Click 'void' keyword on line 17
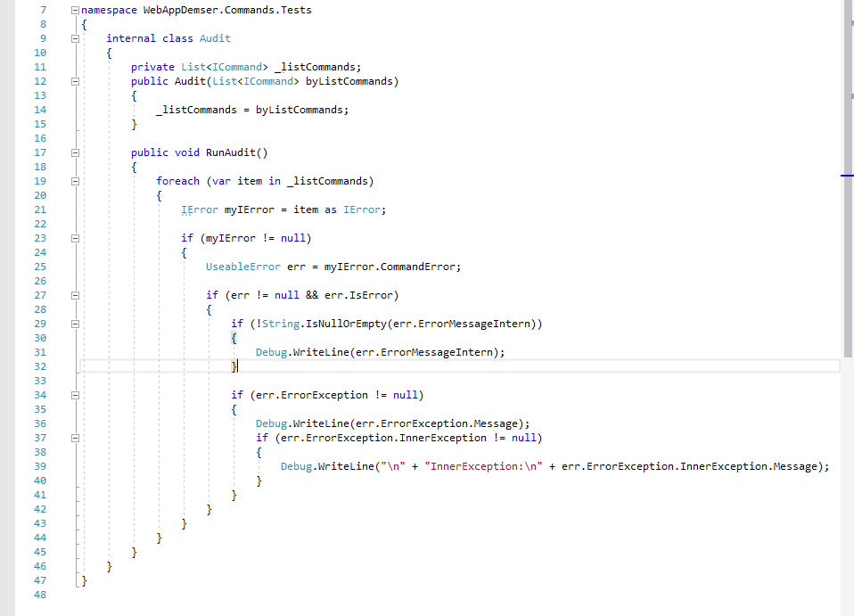 point(187,152)
